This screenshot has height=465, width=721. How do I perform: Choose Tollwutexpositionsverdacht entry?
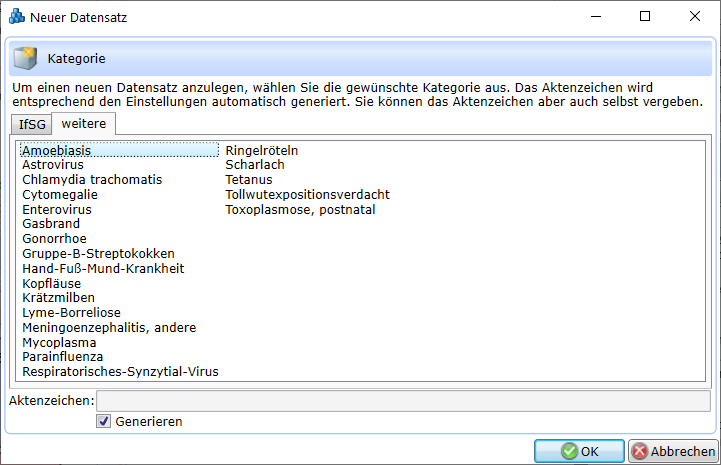tap(307, 194)
